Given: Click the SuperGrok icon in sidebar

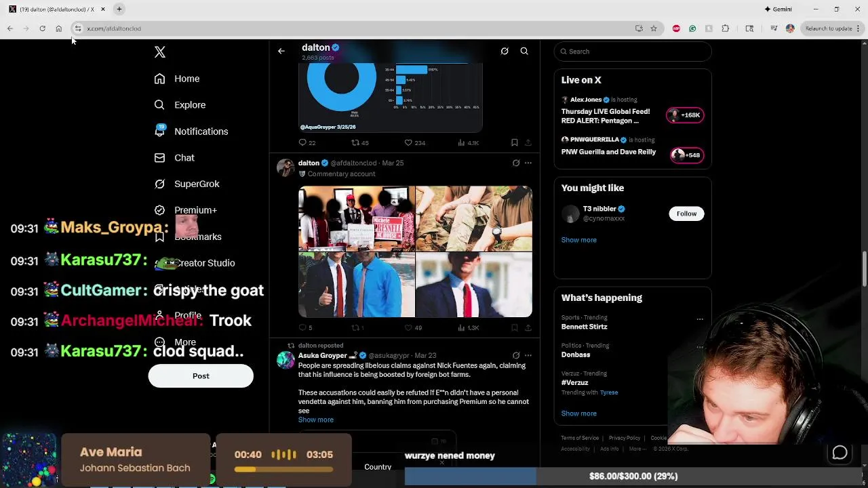Looking at the screenshot, I should (x=159, y=184).
